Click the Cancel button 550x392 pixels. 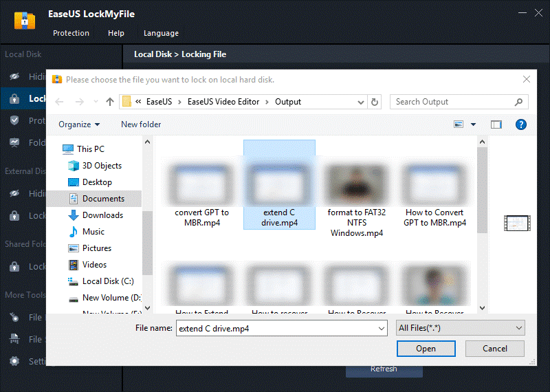(494, 349)
